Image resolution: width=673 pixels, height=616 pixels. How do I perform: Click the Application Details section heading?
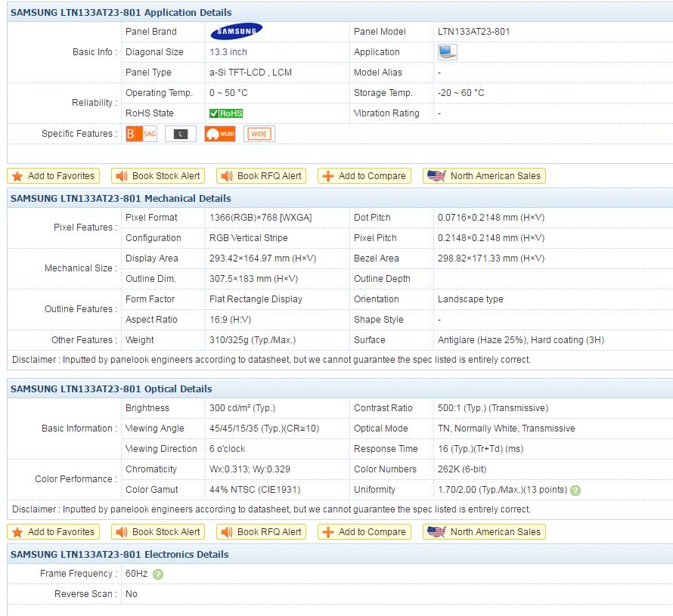[121, 12]
